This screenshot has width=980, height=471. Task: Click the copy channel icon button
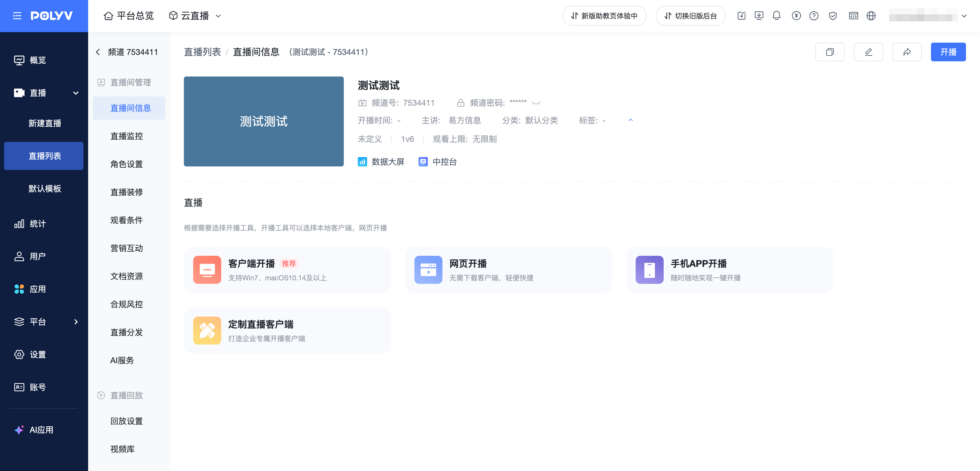click(x=830, y=52)
